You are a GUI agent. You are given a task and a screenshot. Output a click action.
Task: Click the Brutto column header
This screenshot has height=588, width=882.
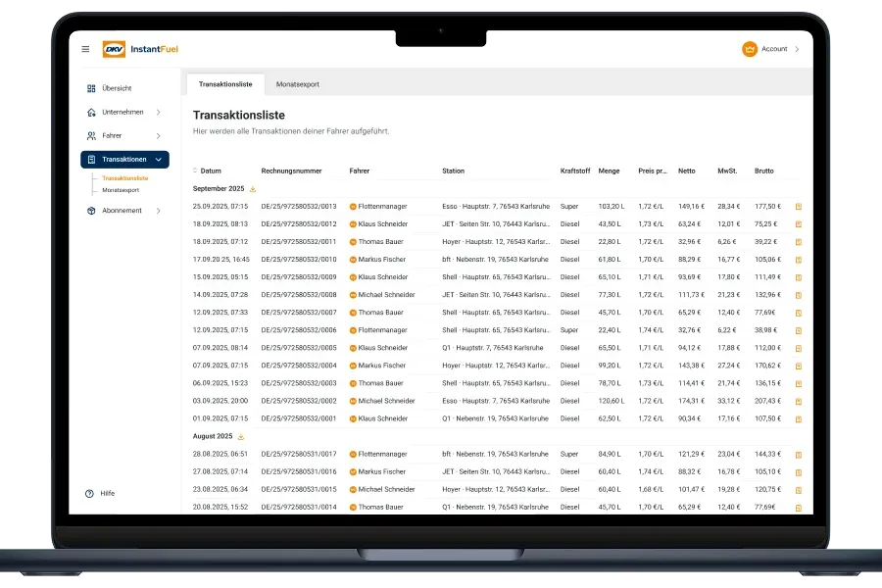click(x=763, y=171)
